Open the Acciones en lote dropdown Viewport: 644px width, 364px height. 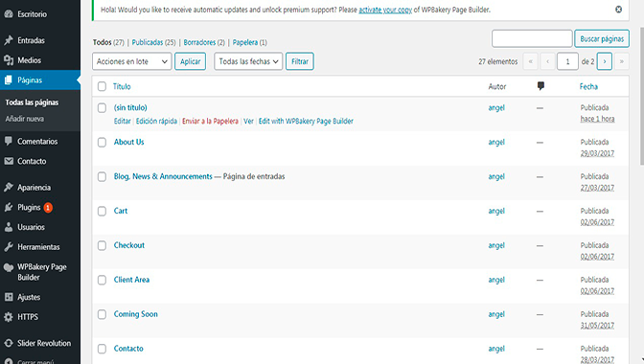pyautogui.click(x=132, y=61)
